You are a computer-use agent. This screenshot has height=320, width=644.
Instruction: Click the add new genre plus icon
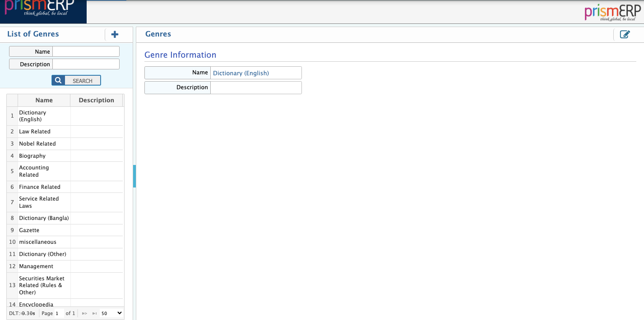click(x=115, y=34)
